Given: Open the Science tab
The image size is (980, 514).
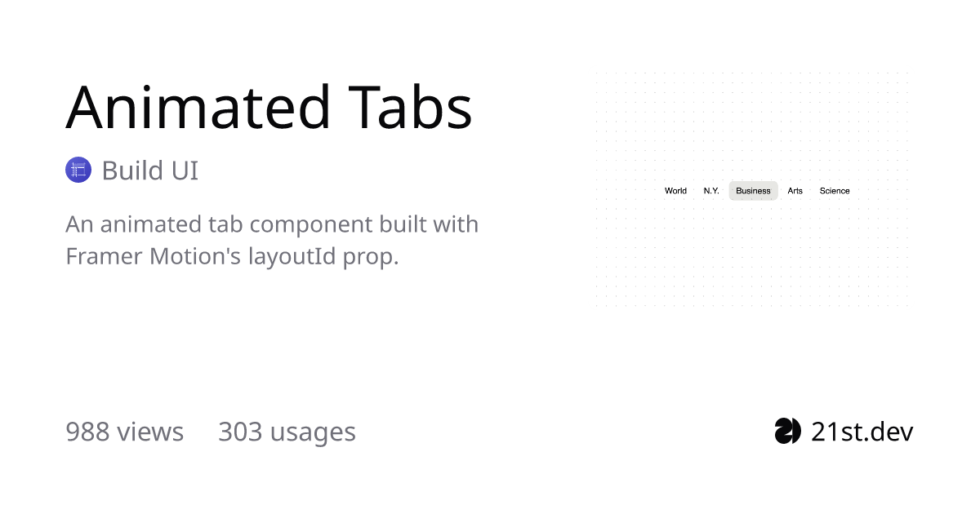Looking at the screenshot, I should (x=835, y=191).
